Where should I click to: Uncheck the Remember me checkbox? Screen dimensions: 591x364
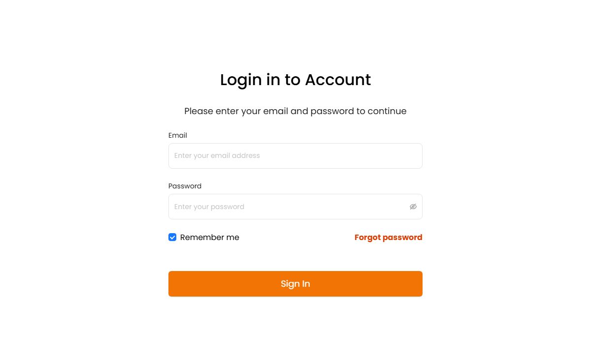pyautogui.click(x=172, y=237)
